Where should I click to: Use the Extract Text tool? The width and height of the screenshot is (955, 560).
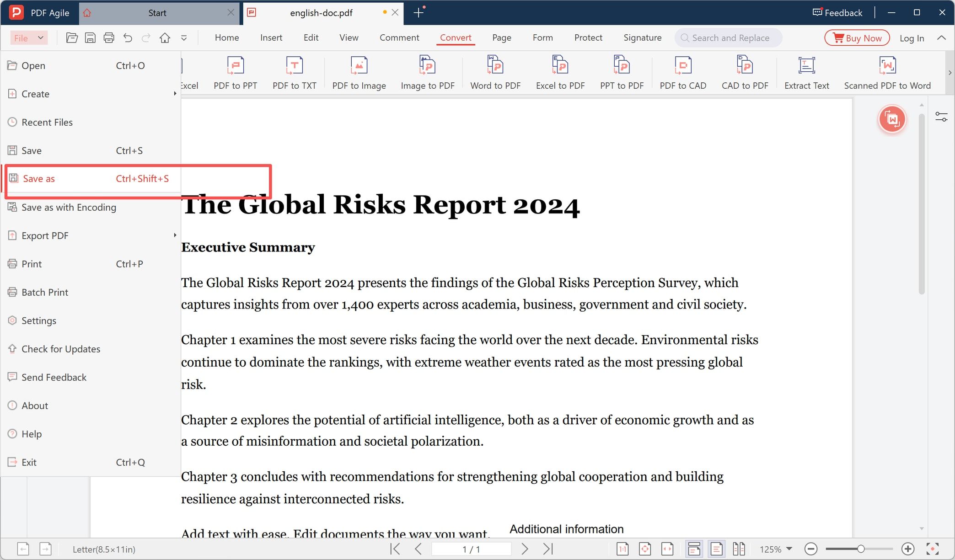(x=806, y=73)
